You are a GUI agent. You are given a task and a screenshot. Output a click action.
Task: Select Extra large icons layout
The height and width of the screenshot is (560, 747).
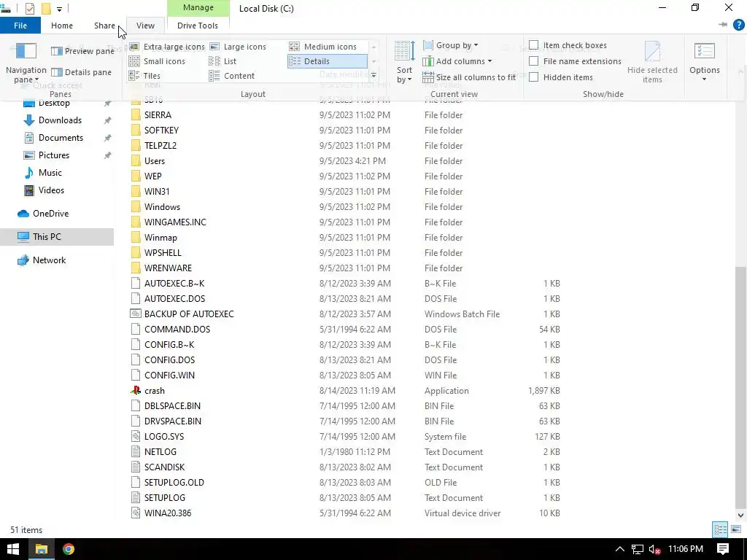167,47
